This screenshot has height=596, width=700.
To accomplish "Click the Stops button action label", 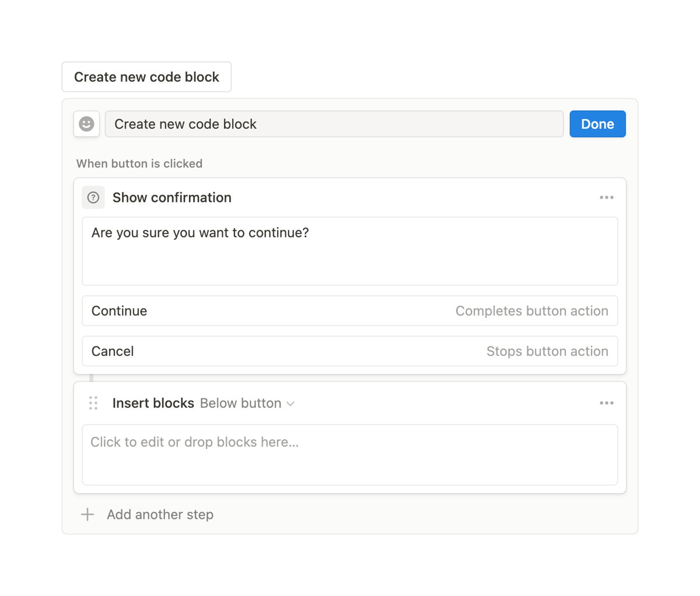I will [x=547, y=351].
